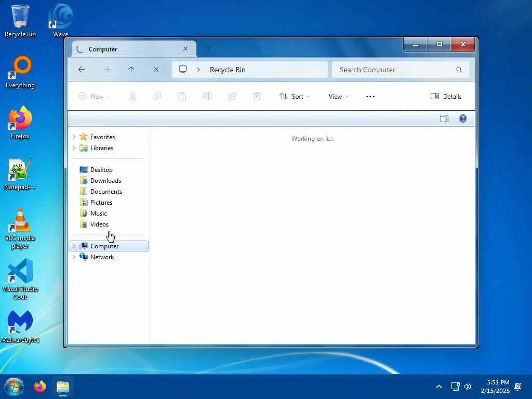The width and height of the screenshot is (532, 399).
Task: Click the chevron before Recycle Bin breadcrumb
Action: (198, 70)
